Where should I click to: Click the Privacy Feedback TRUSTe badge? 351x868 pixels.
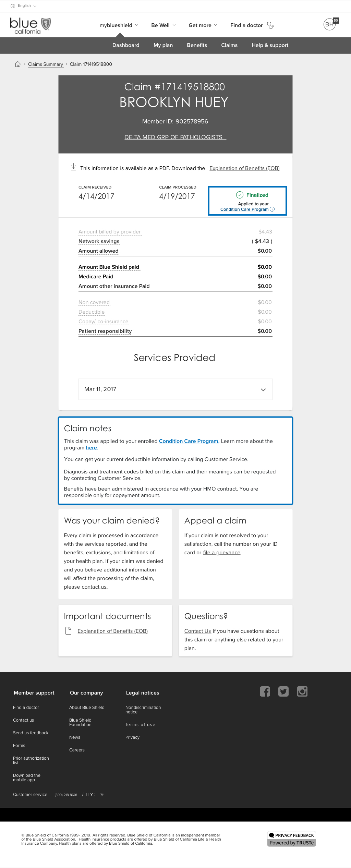[x=292, y=839]
